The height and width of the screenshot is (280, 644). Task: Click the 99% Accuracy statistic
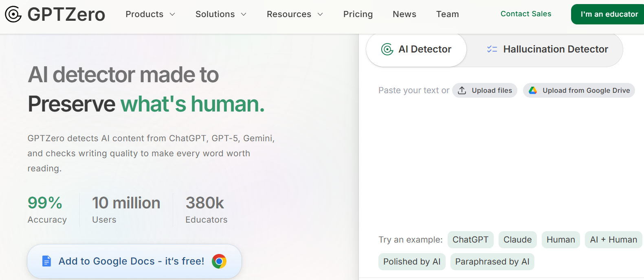[47, 210]
